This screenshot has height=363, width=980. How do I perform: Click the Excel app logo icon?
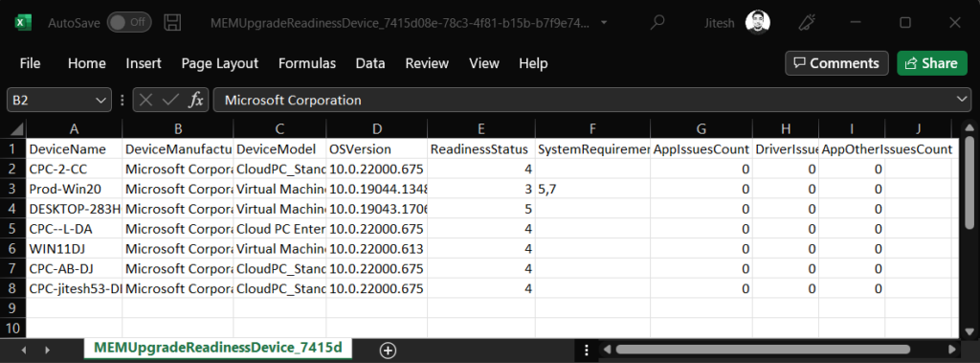coord(23,23)
